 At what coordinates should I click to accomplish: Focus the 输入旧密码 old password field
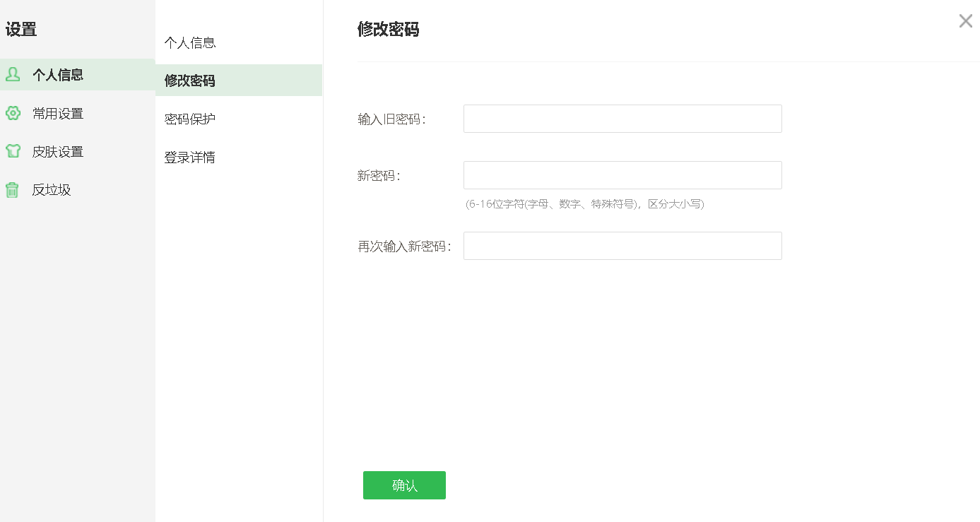622,118
